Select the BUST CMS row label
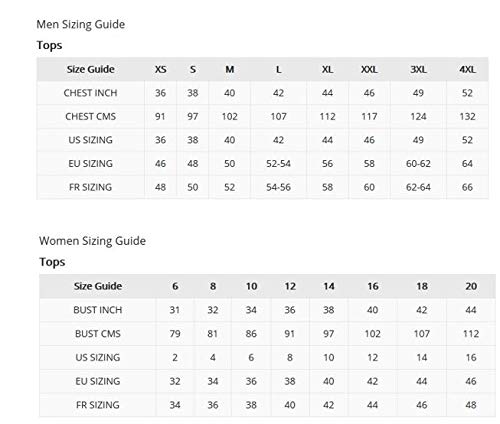The width and height of the screenshot is (500, 424). [98, 333]
